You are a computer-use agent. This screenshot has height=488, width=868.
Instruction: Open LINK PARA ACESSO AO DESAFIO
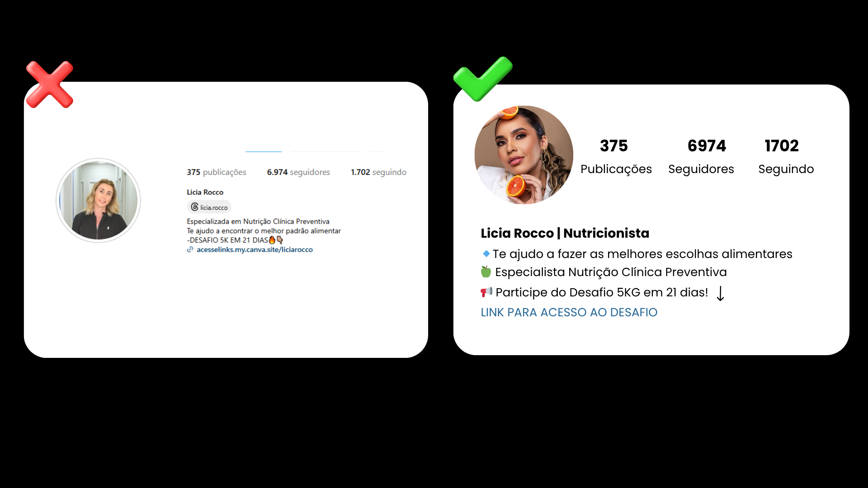569,312
